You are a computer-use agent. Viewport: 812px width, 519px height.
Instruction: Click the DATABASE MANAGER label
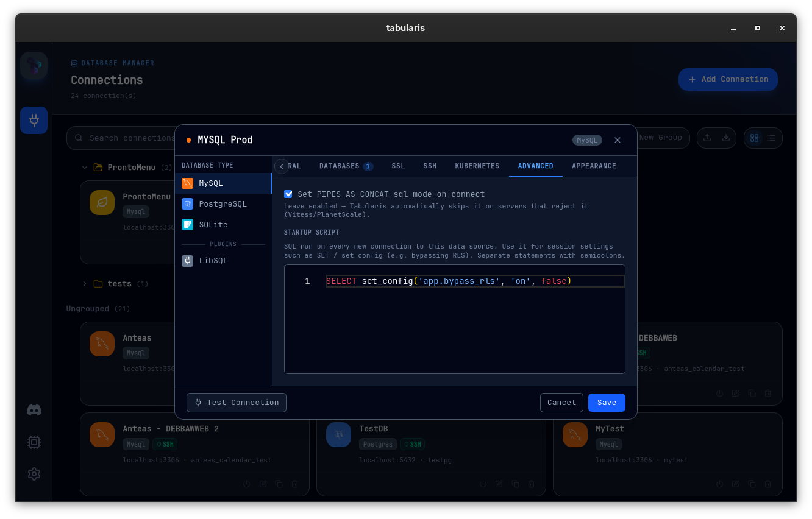pos(118,63)
